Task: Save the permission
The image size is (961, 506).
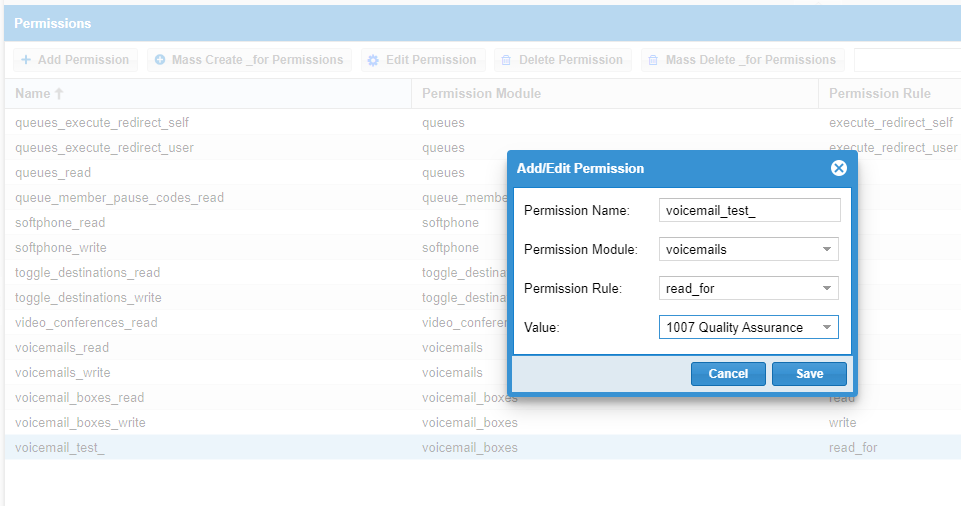Action: (x=809, y=374)
